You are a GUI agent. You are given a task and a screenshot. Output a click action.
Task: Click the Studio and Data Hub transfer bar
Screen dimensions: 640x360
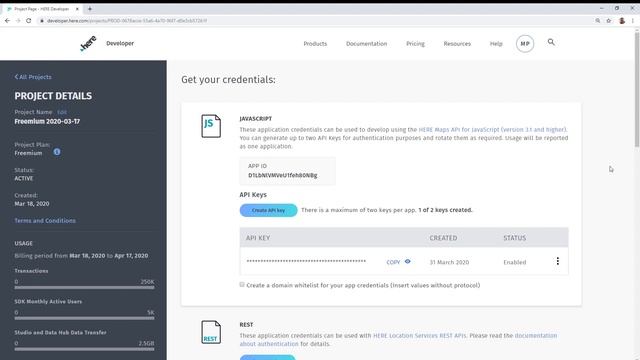[x=84, y=349]
